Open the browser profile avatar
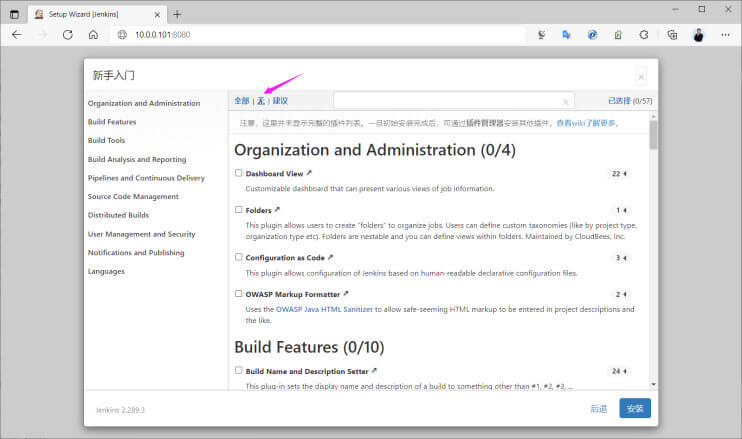The width and height of the screenshot is (742, 439). point(698,35)
